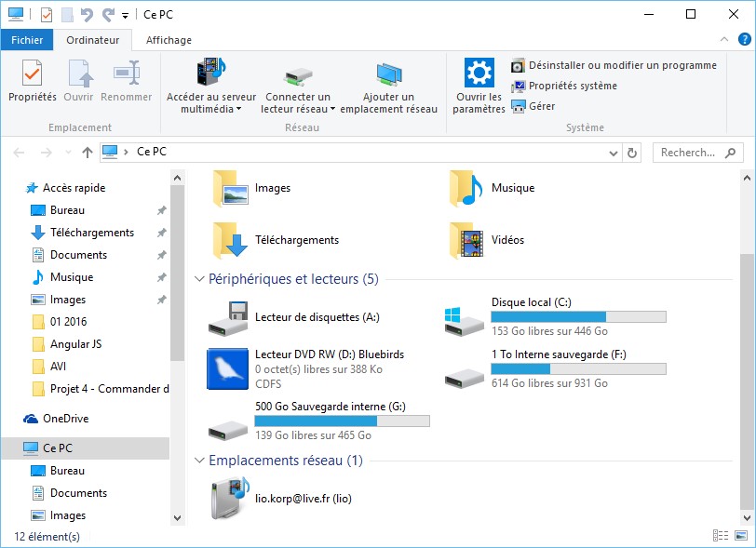Viewport: 756px width, 548px height.
Task: Collapse the Périphériques et lecteurs section
Action: pyautogui.click(x=199, y=278)
